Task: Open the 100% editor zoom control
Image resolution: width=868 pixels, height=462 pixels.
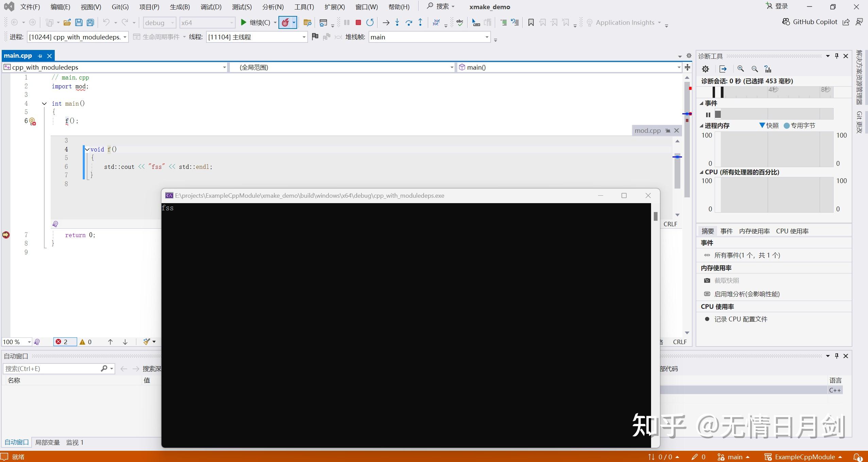Action: (x=15, y=342)
